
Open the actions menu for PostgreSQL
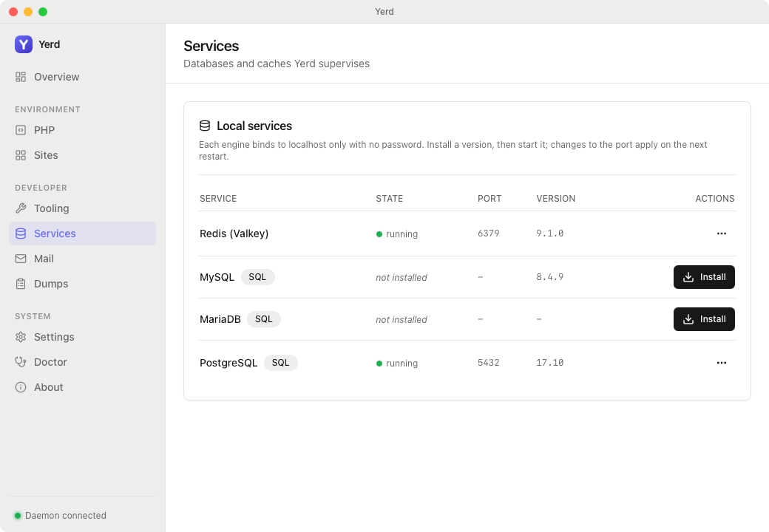pos(722,363)
